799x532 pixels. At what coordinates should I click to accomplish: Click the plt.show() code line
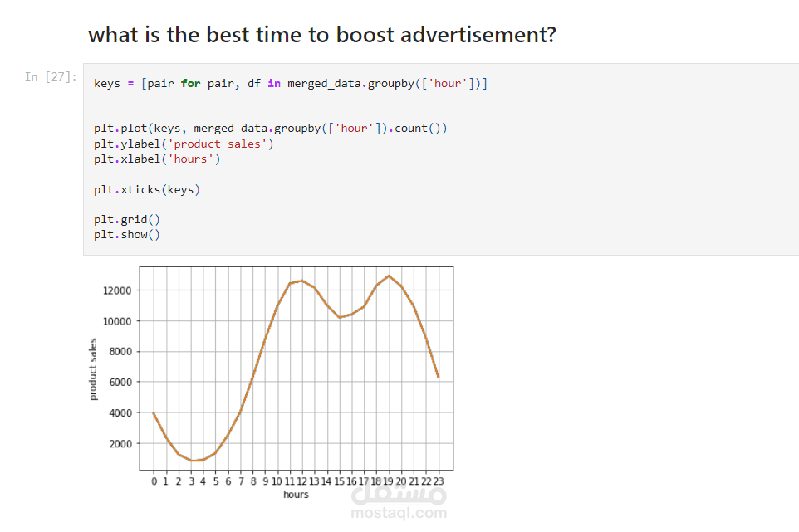(x=126, y=234)
